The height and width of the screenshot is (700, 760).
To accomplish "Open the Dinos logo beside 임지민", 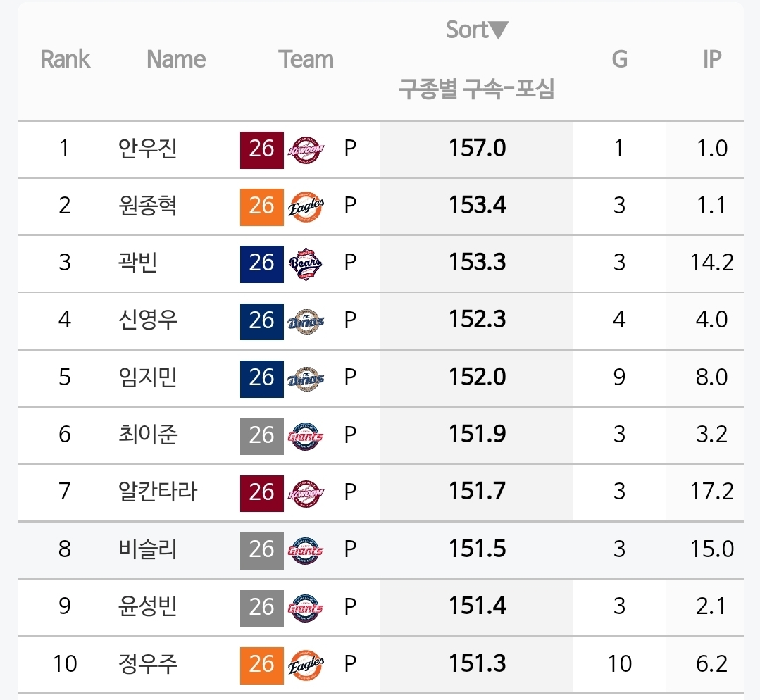I will click(x=306, y=378).
